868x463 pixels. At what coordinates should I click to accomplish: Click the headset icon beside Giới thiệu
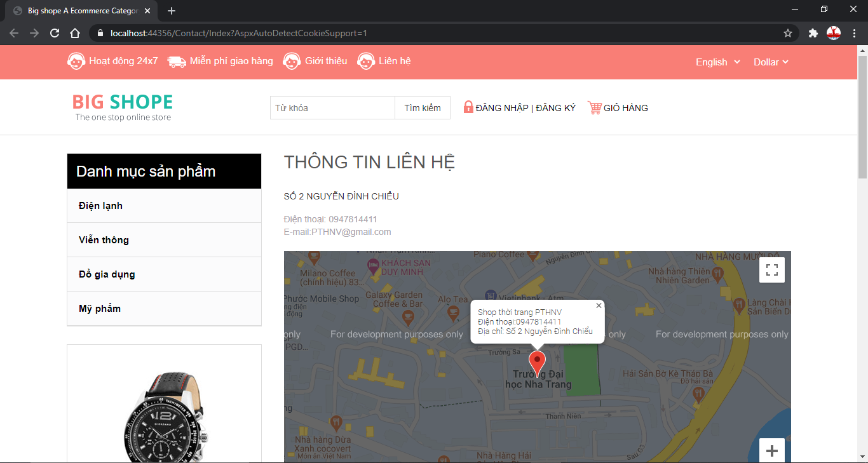292,61
